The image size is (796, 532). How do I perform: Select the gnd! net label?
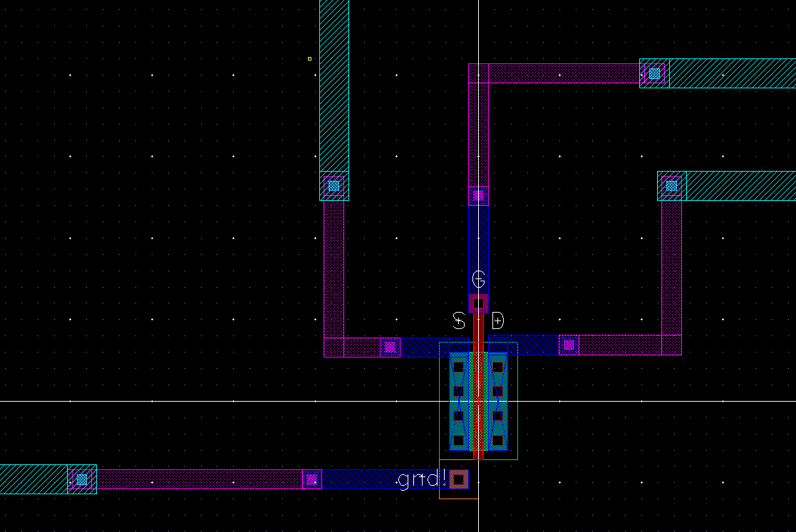[x=422, y=479]
